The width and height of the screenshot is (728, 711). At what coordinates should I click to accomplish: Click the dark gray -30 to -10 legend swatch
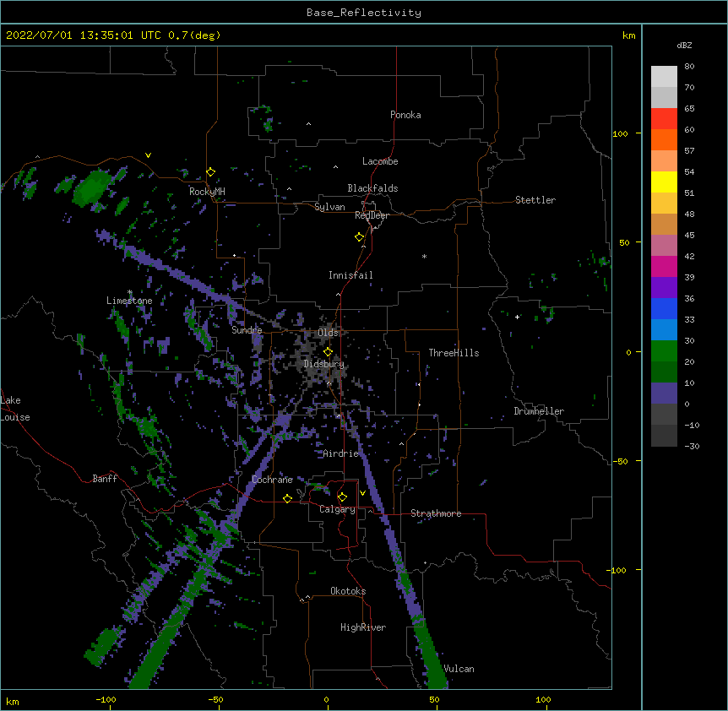[x=664, y=436]
